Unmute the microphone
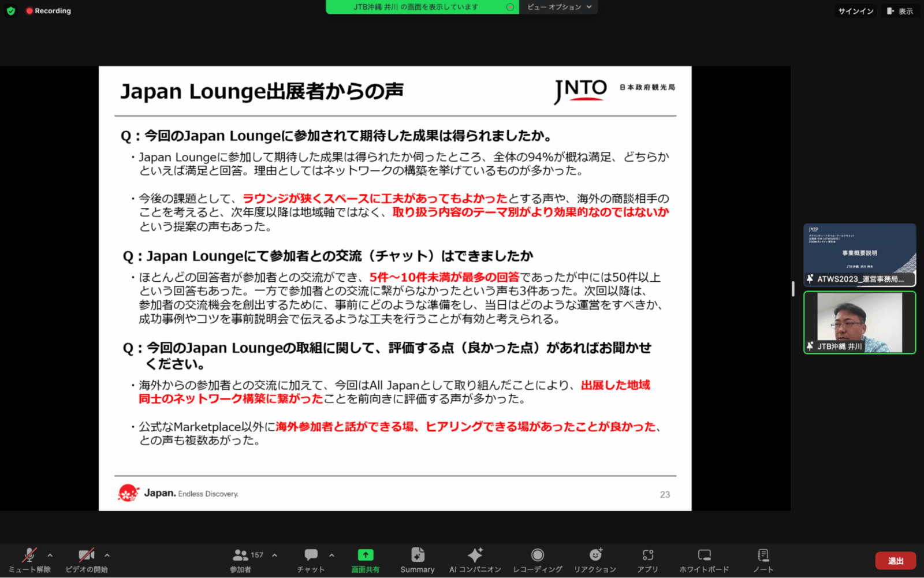This screenshot has width=924, height=578. click(x=29, y=560)
